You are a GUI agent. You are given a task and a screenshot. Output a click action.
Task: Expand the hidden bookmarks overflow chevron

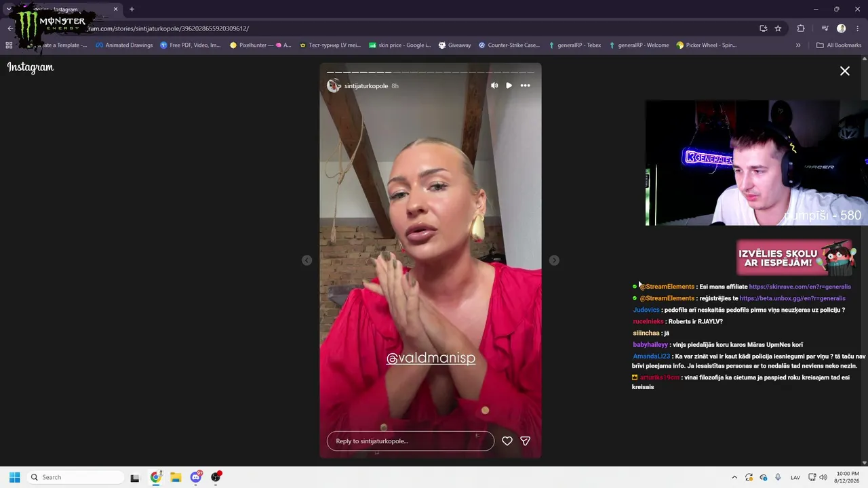pos(798,45)
